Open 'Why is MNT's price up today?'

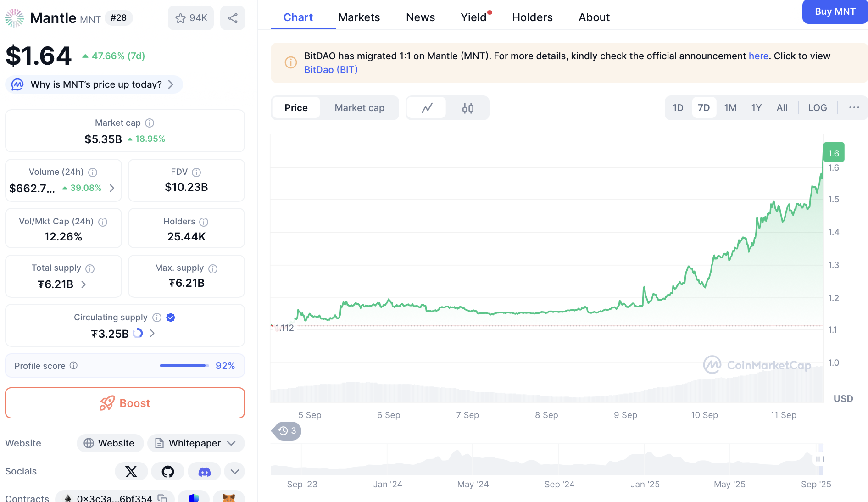tap(94, 84)
